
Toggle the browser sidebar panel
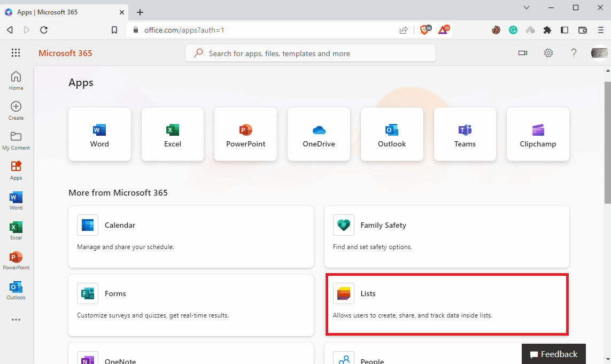click(x=564, y=30)
